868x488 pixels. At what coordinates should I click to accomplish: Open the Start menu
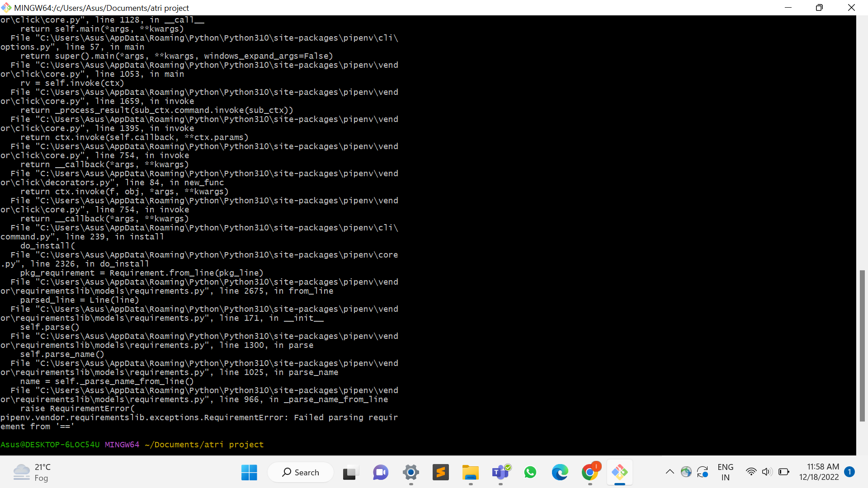249,472
